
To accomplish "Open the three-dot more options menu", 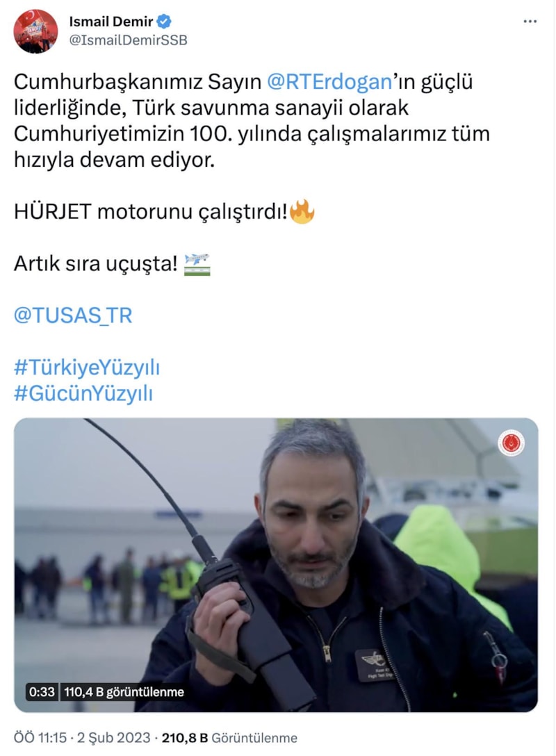I will pos(530,22).
